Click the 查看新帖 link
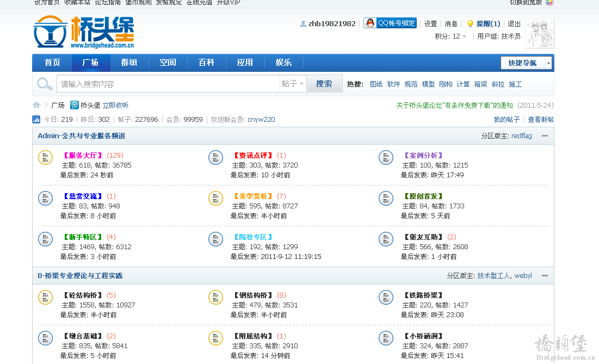 click(x=541, y=120)
